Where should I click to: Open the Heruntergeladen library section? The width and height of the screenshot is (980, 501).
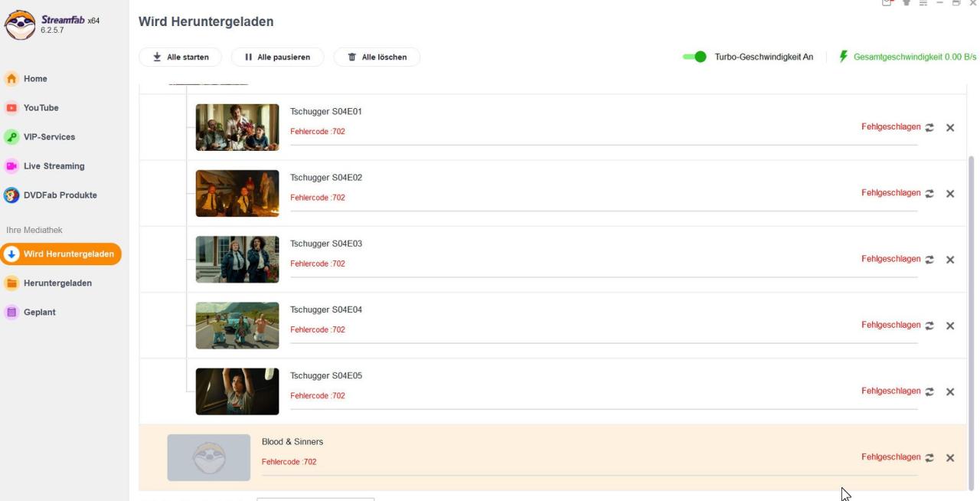click(57, 283)
